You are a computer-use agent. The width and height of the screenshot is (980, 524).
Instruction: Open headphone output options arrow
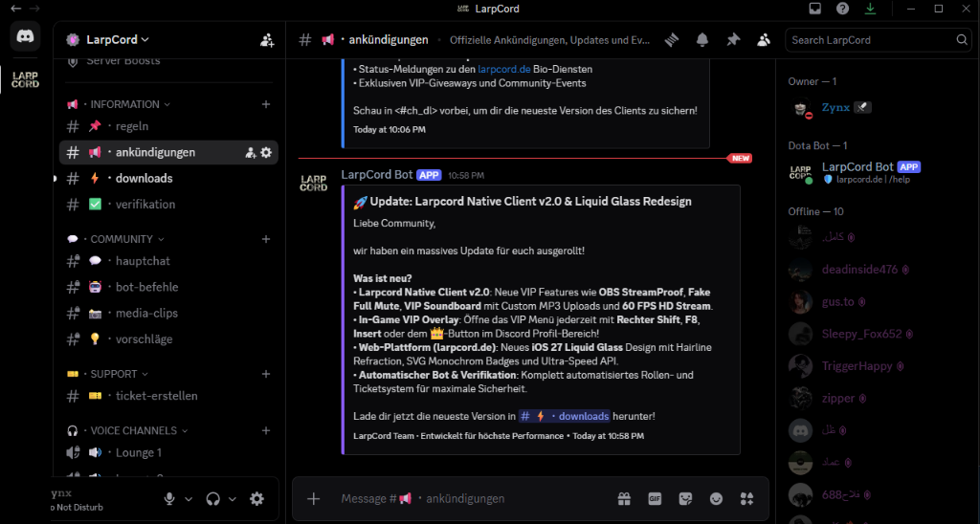(x=233, y=499)
